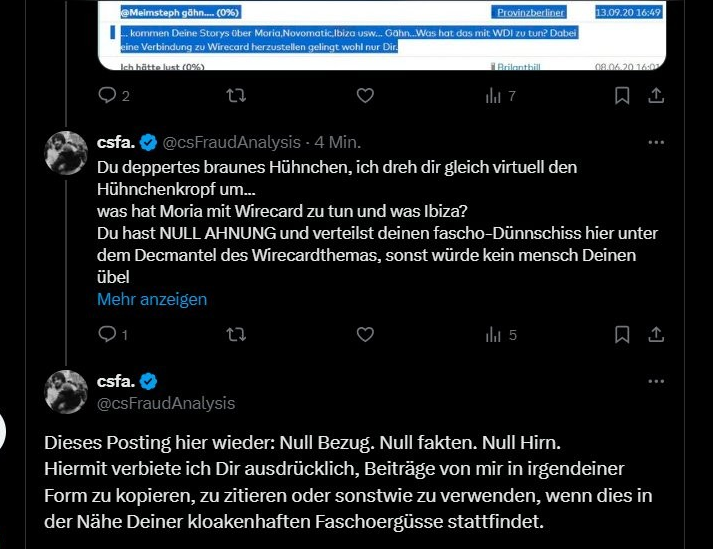713x549 pixels.
Task: Like the 'Du deppertes braunes Hühnchen' tweet
Action: click(365, 335)
